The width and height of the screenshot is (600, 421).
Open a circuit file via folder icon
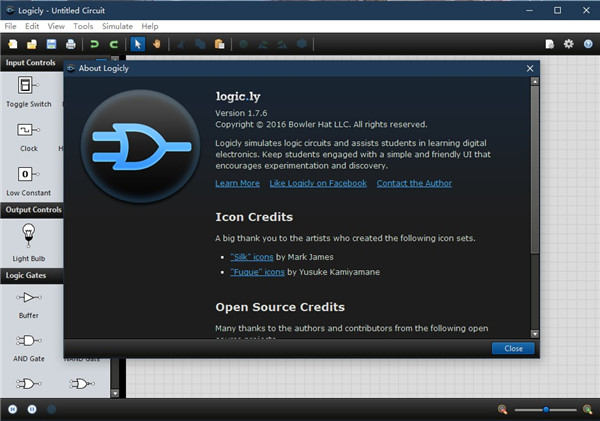click(x=32, y=44)
